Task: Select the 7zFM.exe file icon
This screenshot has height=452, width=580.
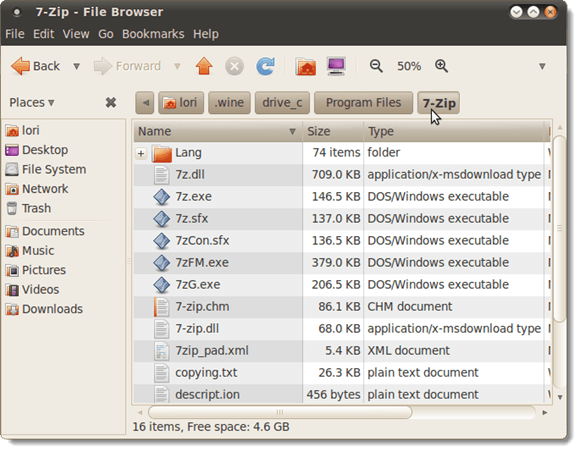Action: coord(162,263)
